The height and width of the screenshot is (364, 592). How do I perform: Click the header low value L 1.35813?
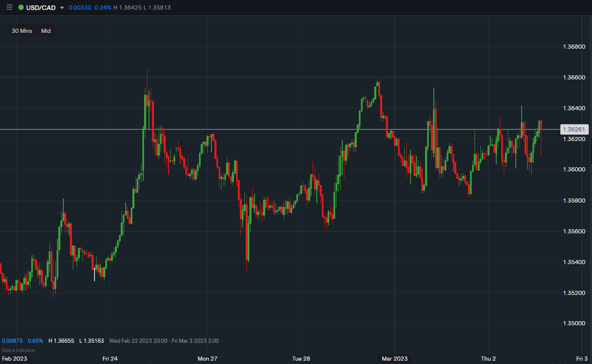[x=157, y=7]
